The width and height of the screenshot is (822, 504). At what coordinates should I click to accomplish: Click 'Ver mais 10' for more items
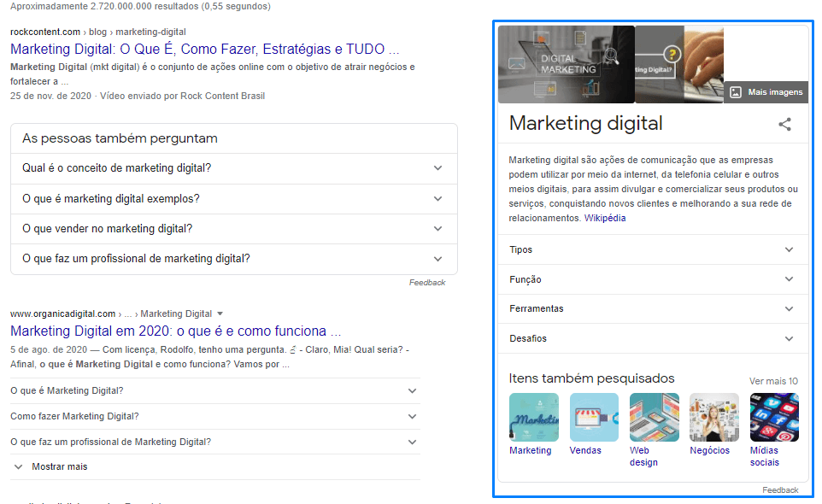773,380
